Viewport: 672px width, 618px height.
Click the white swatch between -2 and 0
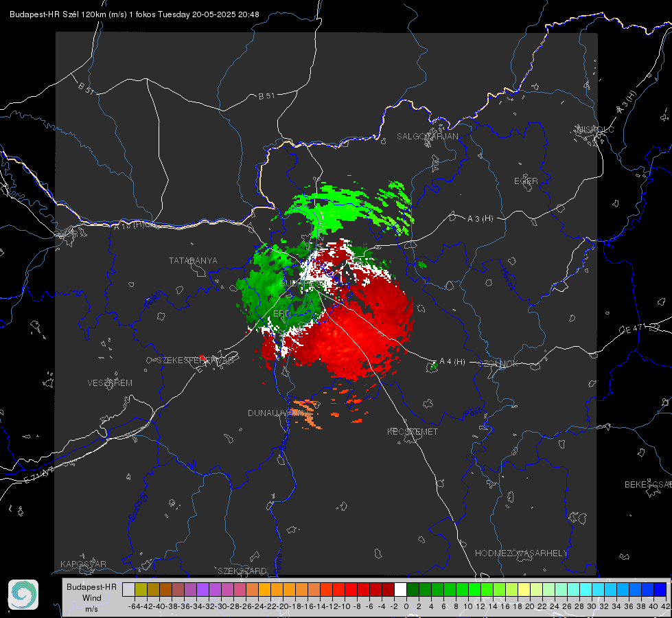(400, 590)
